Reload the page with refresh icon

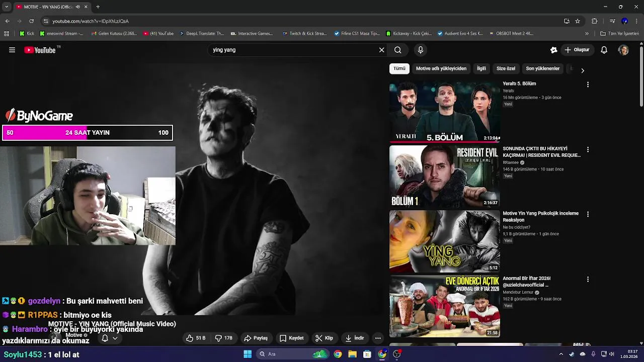31,21
